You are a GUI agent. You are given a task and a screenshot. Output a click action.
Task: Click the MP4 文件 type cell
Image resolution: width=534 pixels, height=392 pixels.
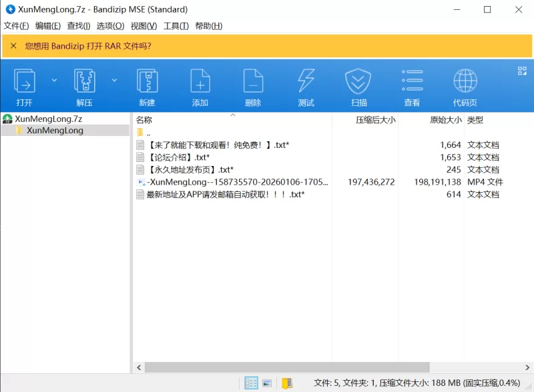pyautogui.click(x=485, y=182)
